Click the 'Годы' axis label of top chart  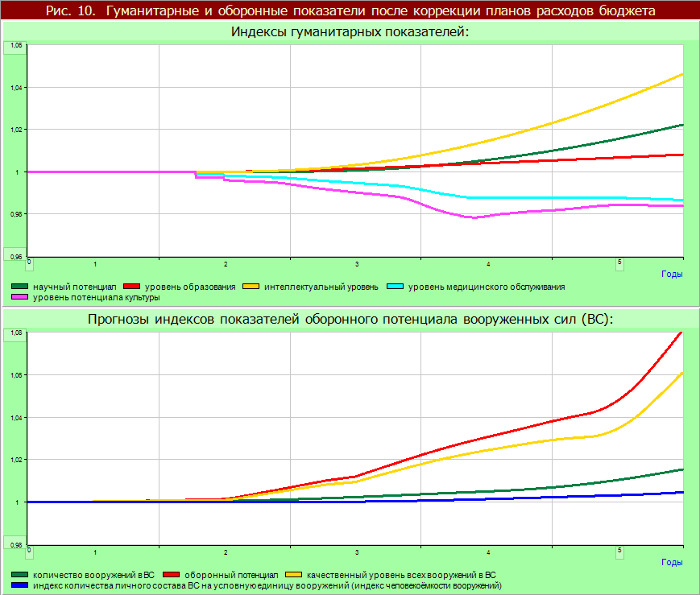pyautogui.click(x=672, y=274)
